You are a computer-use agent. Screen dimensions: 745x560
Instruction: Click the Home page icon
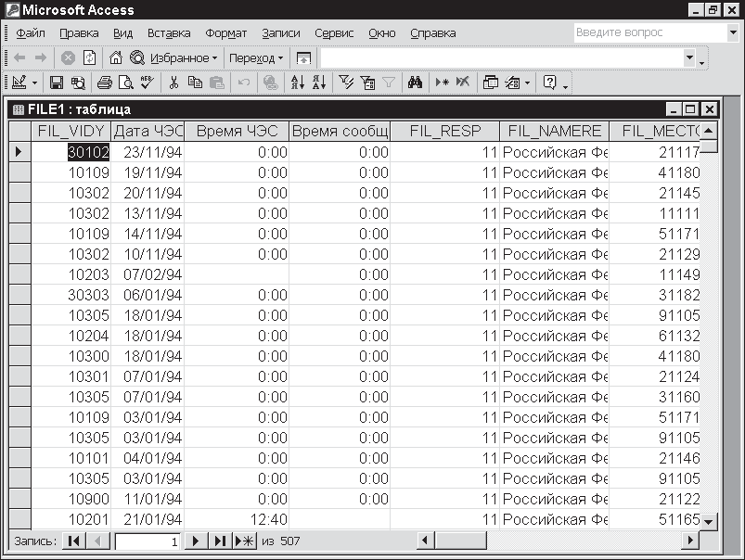coord(116,57)
